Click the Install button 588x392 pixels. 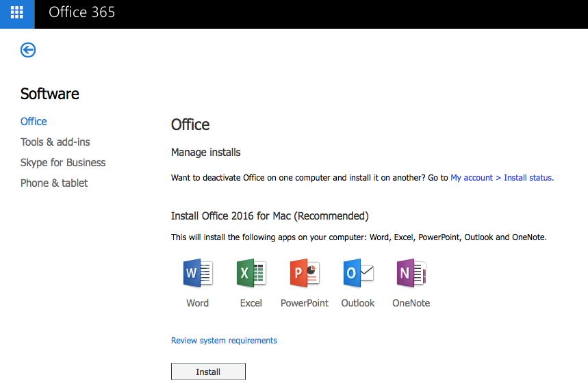(208, 371)
